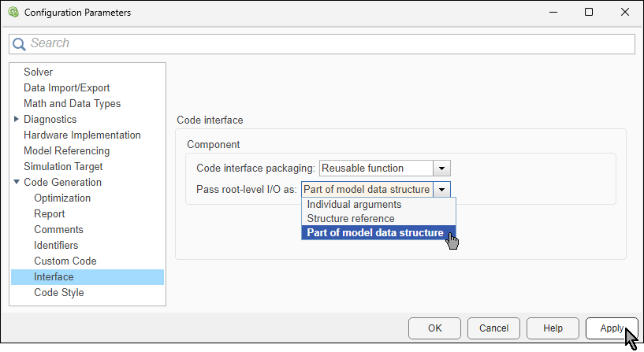Open the Code Style subpane
This screenshot has height=352, width=644.
point(59,292)
